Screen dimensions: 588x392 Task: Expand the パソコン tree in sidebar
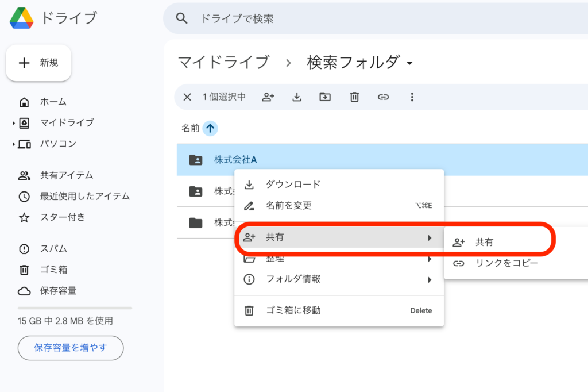coord(13,144)
